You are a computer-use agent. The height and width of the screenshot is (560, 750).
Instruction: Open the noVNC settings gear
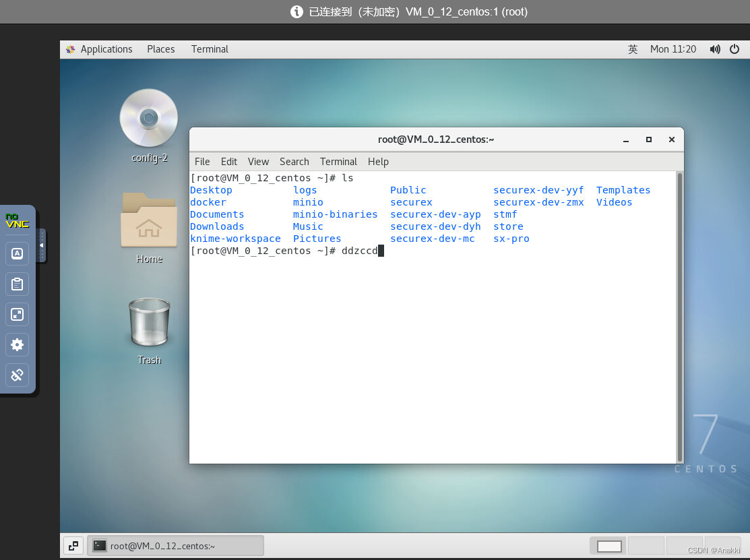click(17, 344)
